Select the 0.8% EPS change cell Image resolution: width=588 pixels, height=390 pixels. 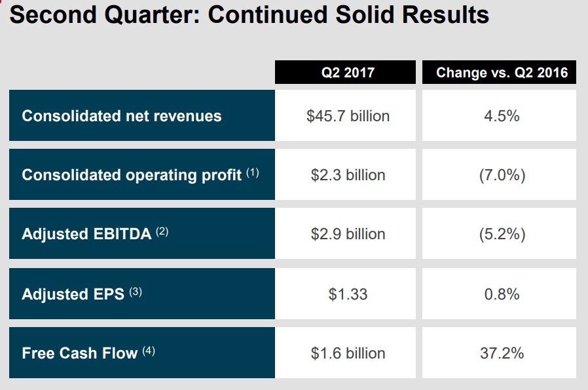(502, 294)
